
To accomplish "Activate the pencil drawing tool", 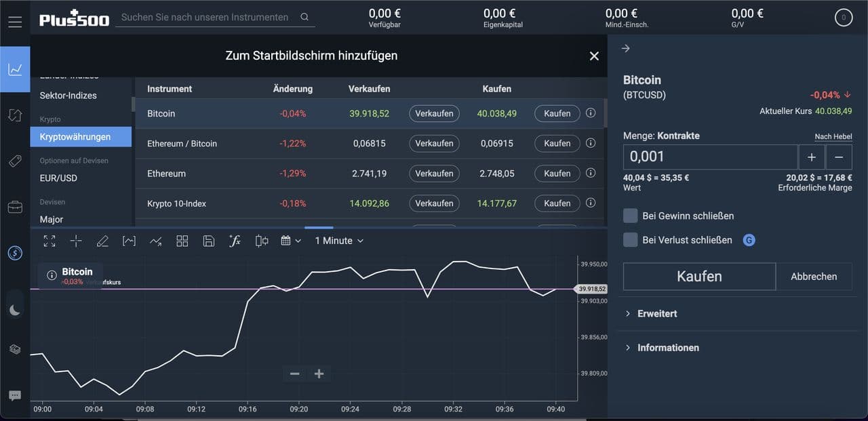I will (102, 241).
